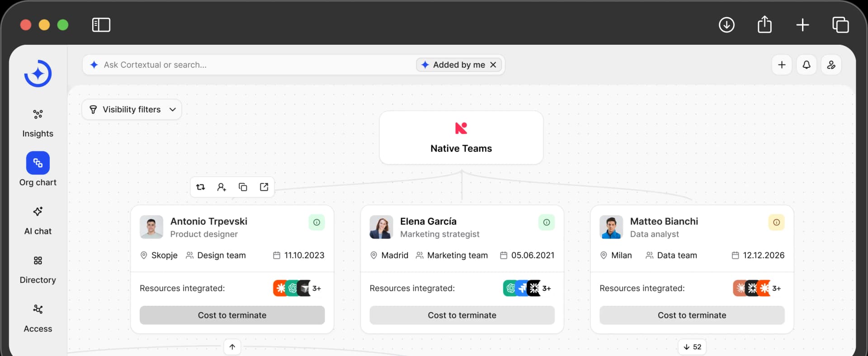Click date 11.10.2023
Screen dimensions: 868x356
point(299,255)
